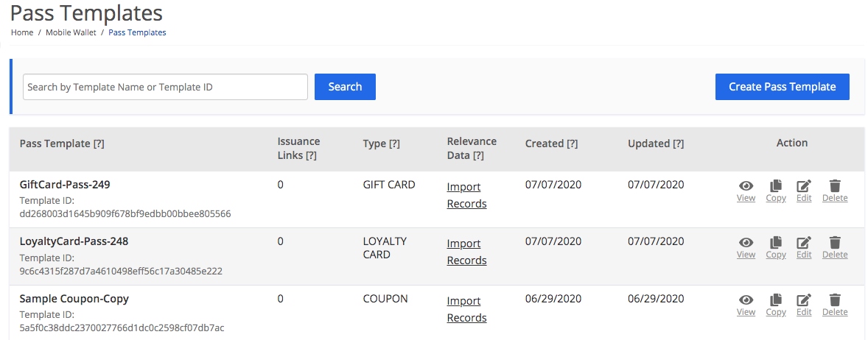View the Sample Coupon-Copy template
This screenshot has width=868, height=340.
tap(746, 304)
